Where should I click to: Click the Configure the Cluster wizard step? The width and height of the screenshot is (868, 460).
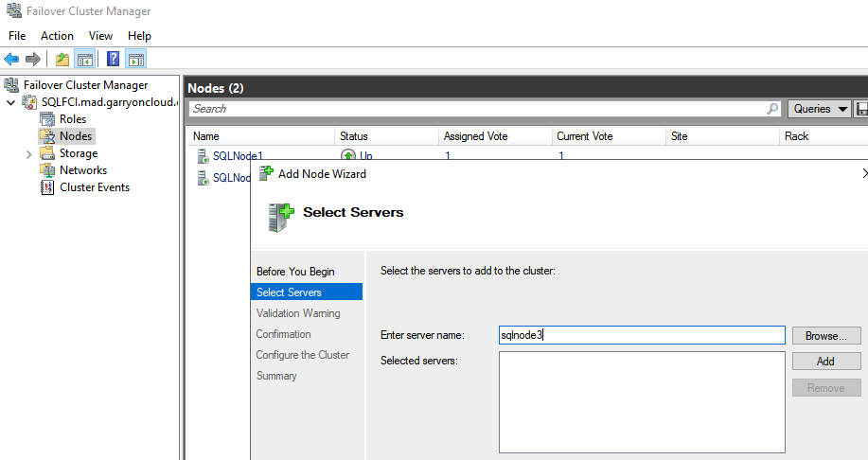[x=303, y=355]
